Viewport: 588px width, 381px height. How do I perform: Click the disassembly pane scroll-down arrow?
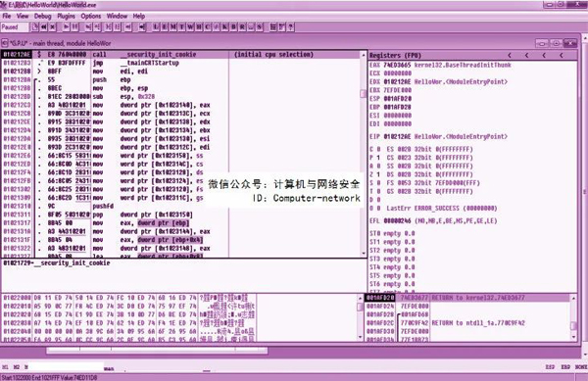click(363, 254)
